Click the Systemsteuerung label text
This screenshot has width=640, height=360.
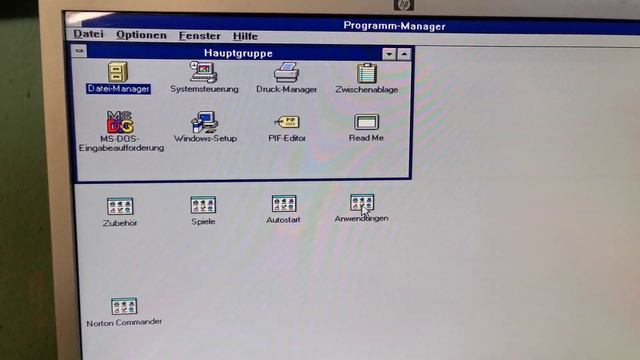point(204,89)
